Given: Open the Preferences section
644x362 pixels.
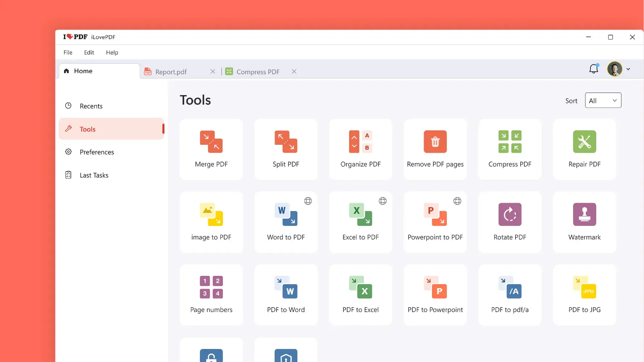Looking at the screenshot, I should (x=97, y=152).
